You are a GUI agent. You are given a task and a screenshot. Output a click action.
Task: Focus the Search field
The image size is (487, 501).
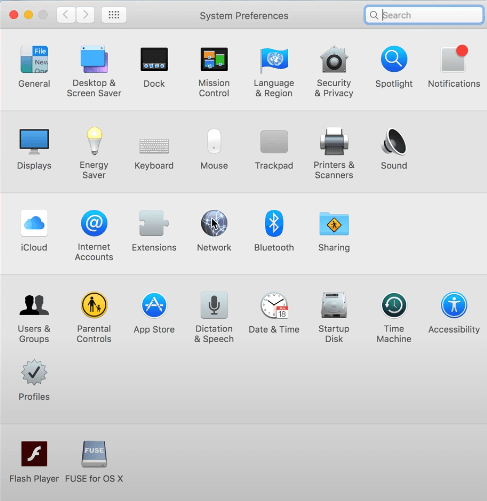[424, 15]
